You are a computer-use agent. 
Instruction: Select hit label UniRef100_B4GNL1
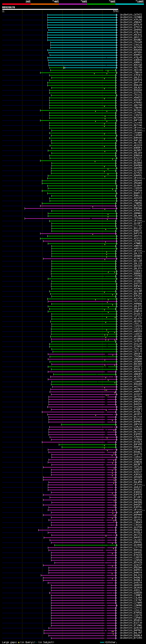click(x=131, y=580)
